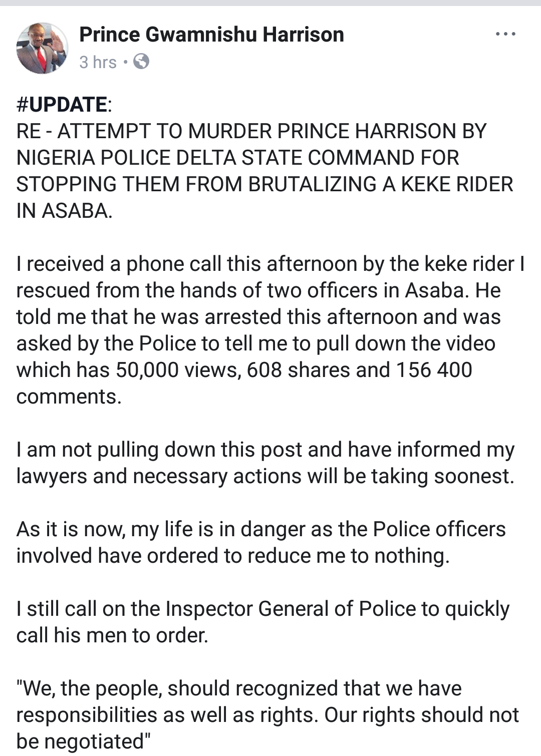Click the text IN ASABA.
The image size is (541, 756).
(x=65, y=211)
